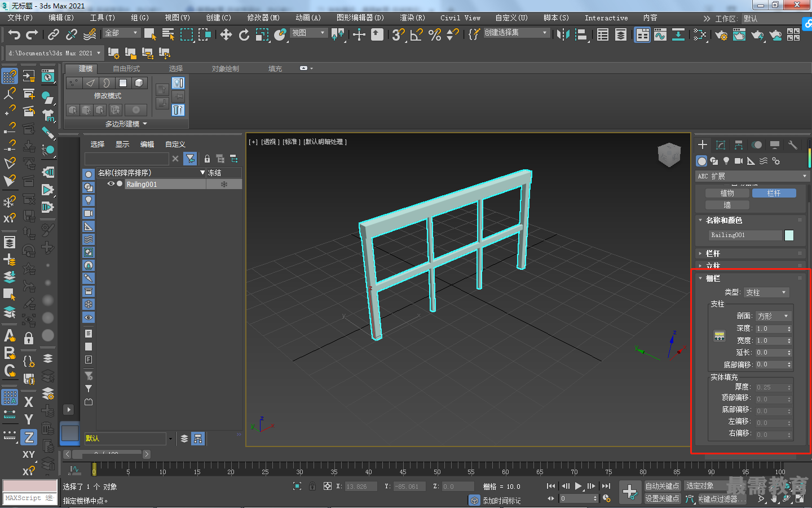812x508 pixels.
Task: Click the Railing001 object color swatch
Action: coord(789,235)
